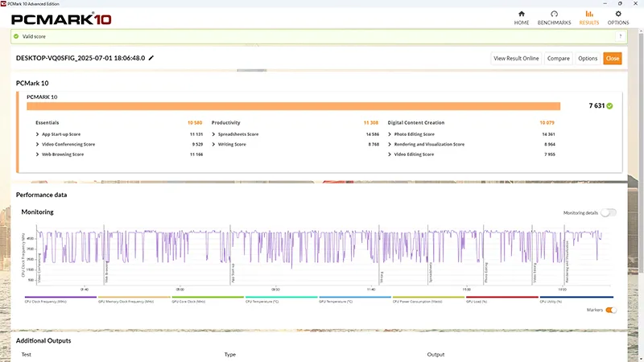Viewport: 644px width, 362px height.
Task: Click the Spreadsheets score value 14 586
Action: (373, 134)
